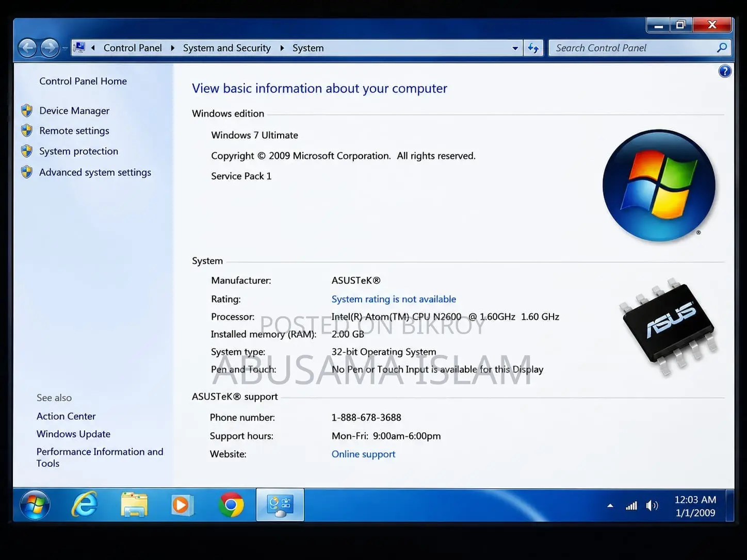
Task: Click shield icon beside Device Manager
Action: [x=27, y=110]
